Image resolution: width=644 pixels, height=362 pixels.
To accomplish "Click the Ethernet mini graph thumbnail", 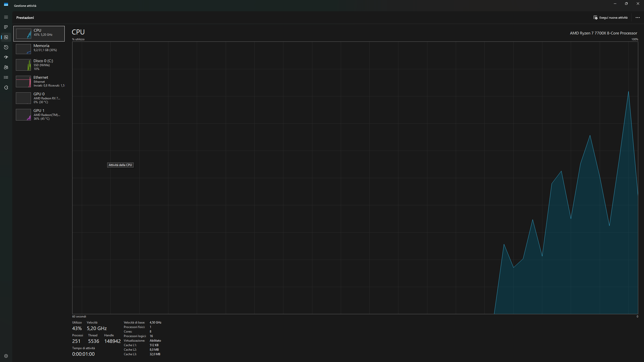I will [x=23, y=82].
